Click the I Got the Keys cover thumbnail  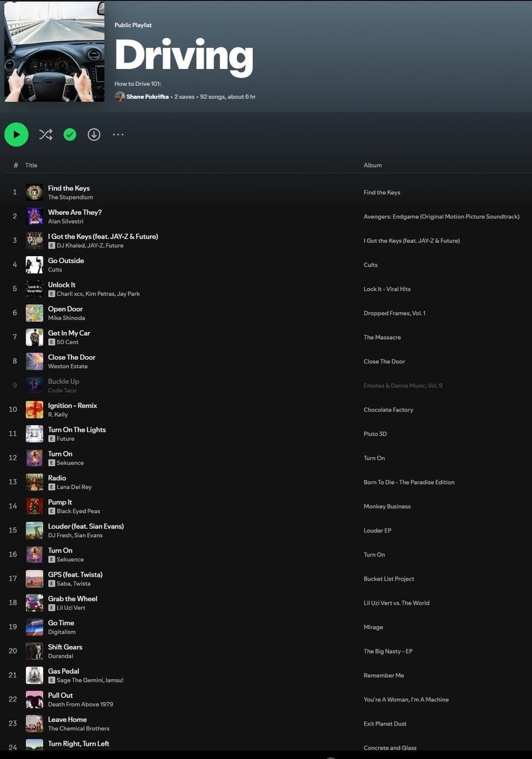click(x=34, y=240)
